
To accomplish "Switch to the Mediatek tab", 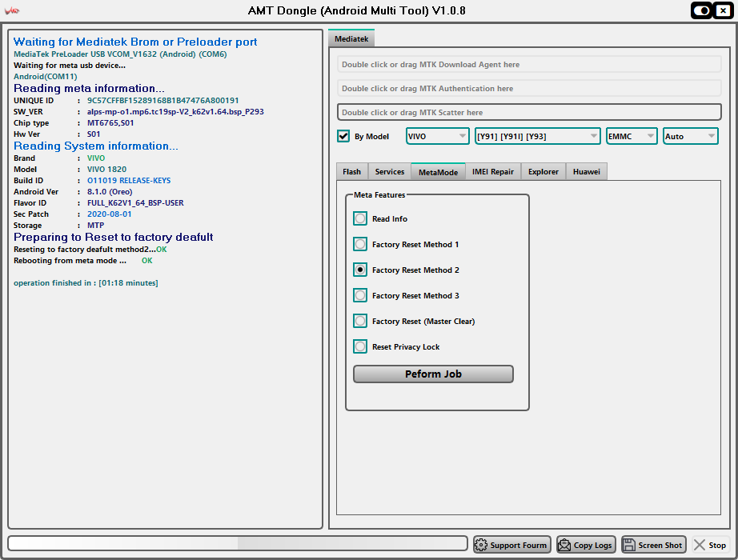I will pyautogui.click(x=351, y=38).
